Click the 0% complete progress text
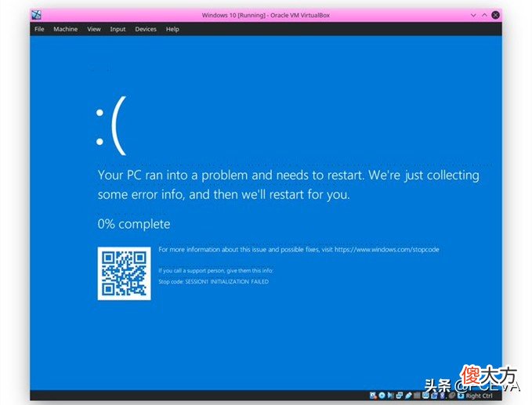 [x=134, y=224]
